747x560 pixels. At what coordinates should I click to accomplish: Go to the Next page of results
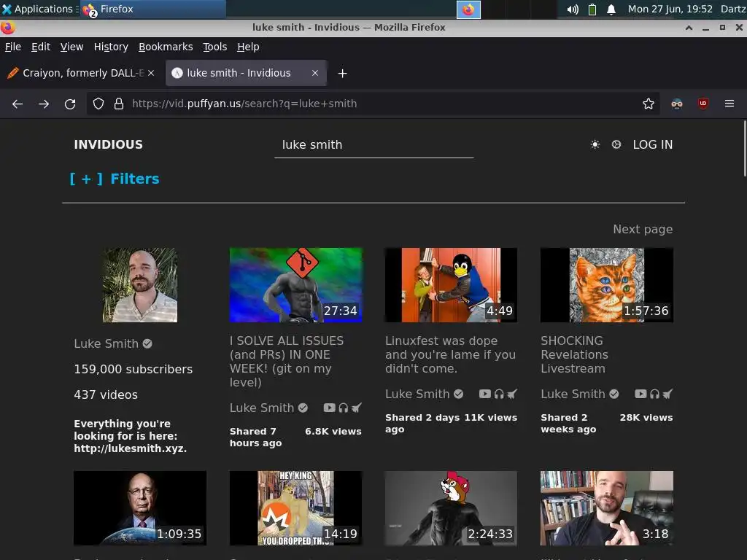643,229
